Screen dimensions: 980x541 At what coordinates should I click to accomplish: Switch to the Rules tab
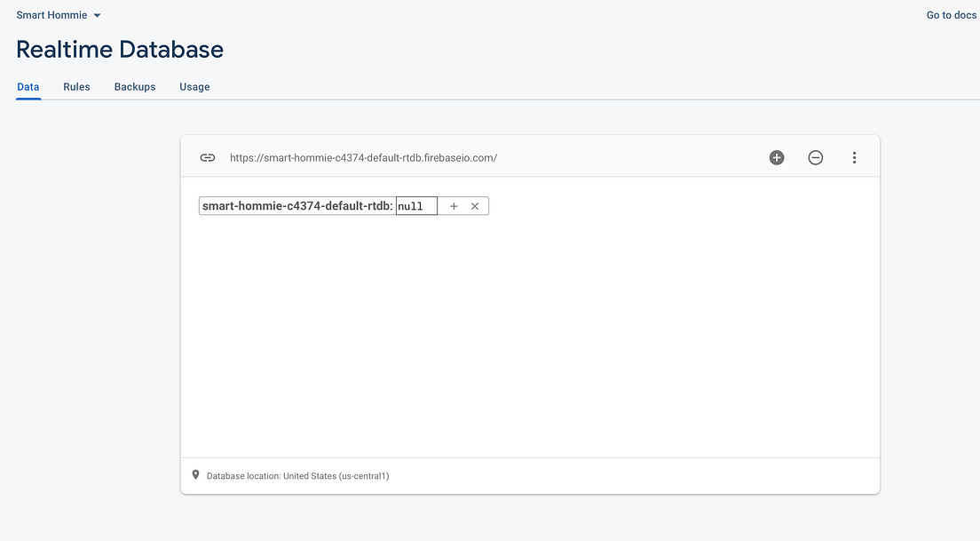pos(76,86)
